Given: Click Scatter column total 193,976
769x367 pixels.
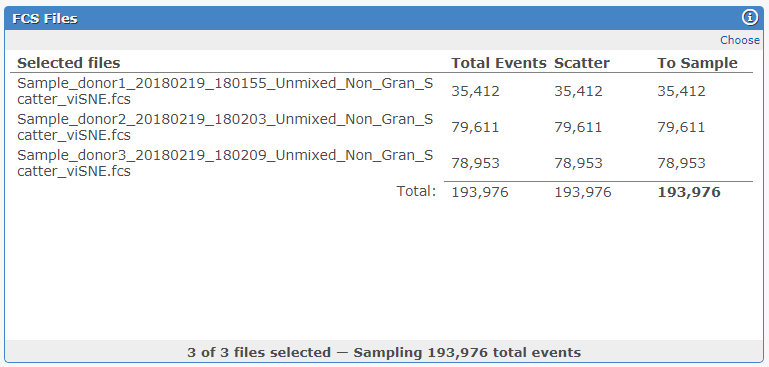Looking at the screenshot, I should pos(583,192).
